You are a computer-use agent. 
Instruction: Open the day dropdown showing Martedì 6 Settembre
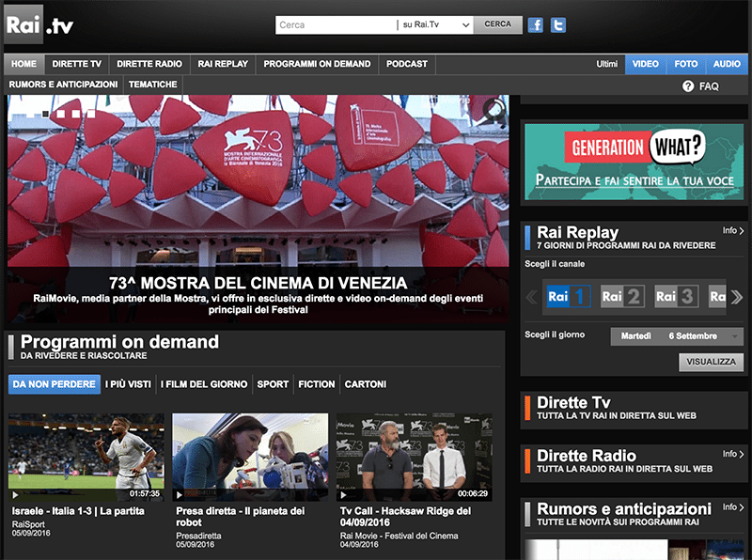pyautogui.click(x=677, y=336)
